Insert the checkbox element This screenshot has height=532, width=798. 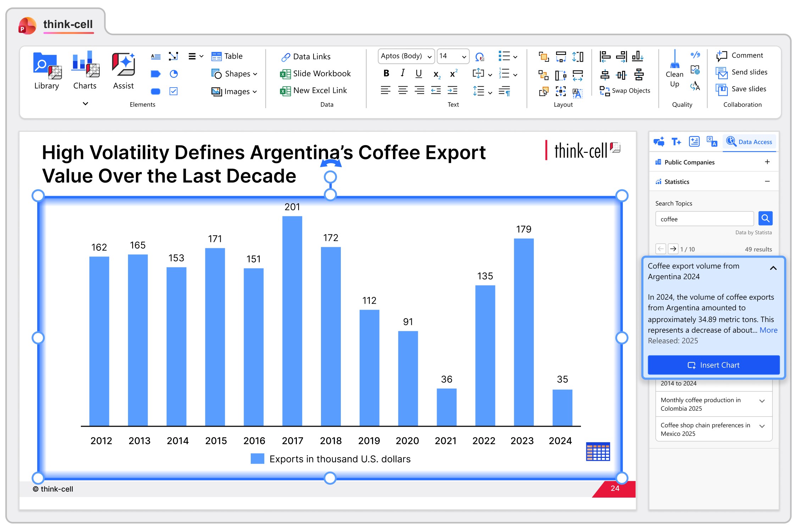tap(173, 91)
